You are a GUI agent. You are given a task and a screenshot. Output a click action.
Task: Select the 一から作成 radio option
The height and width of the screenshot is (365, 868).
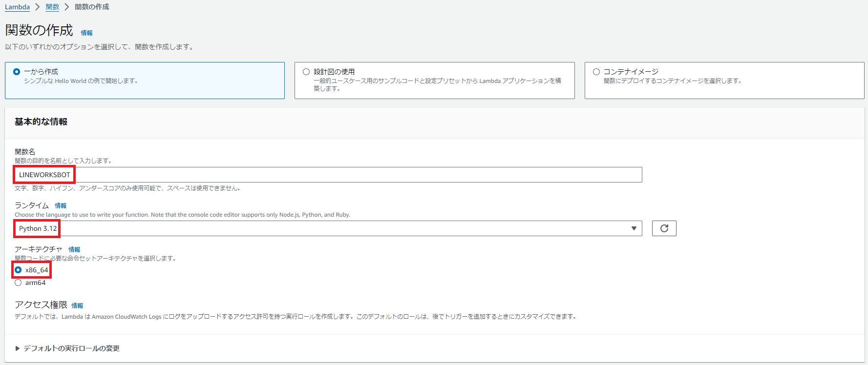(17, 72)
